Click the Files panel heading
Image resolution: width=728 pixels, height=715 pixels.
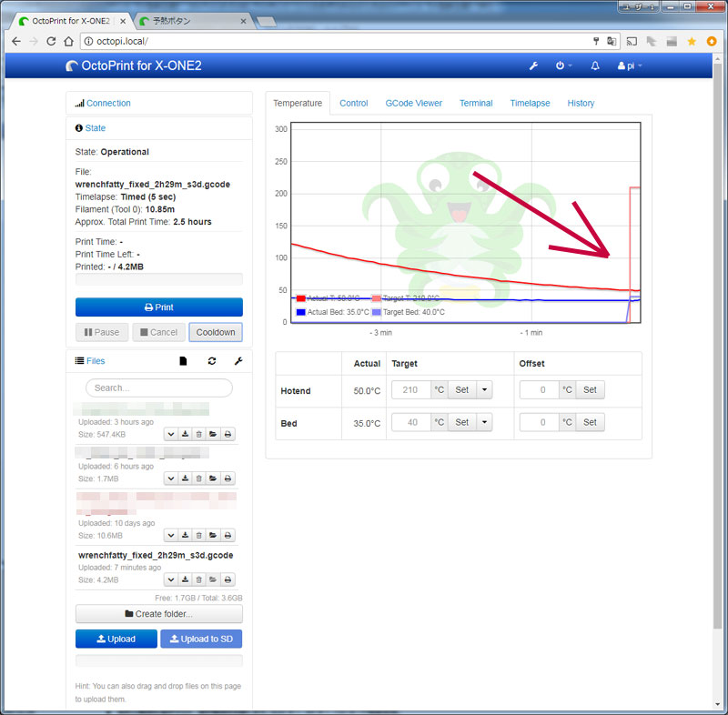point(96,361)
